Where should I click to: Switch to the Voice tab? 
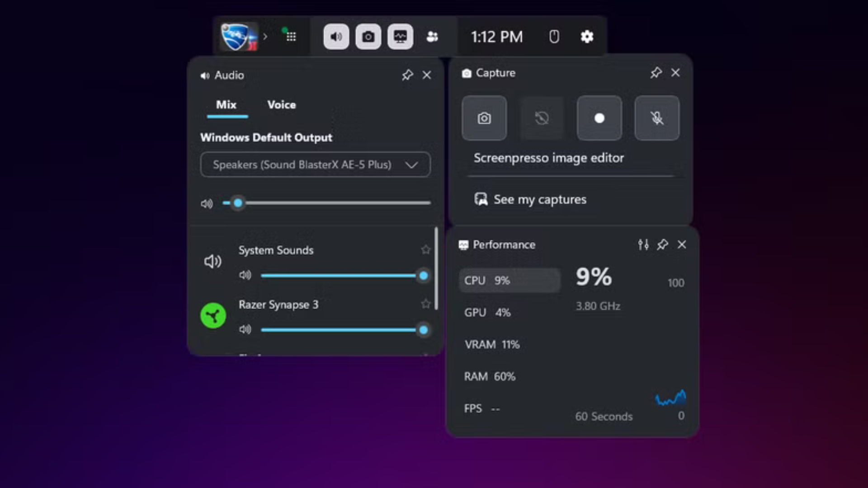coord(281,105)
